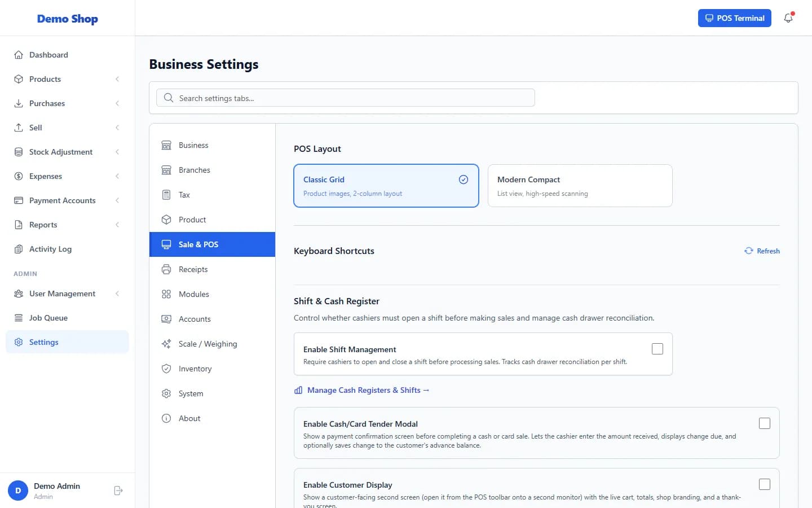Click the Settings gear icon in left sidebar

[19, 342]
